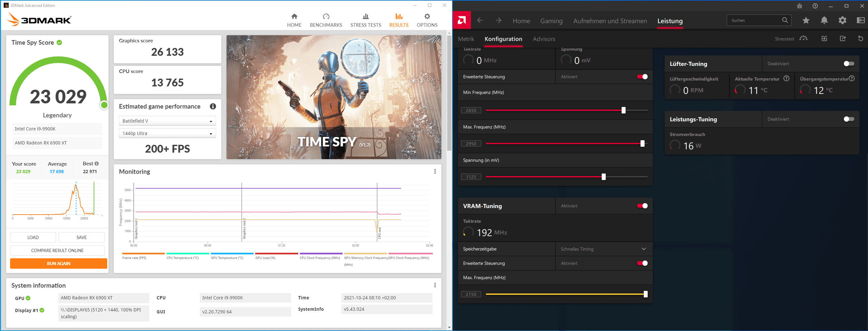Select the Leistung tab

[670, 21]
